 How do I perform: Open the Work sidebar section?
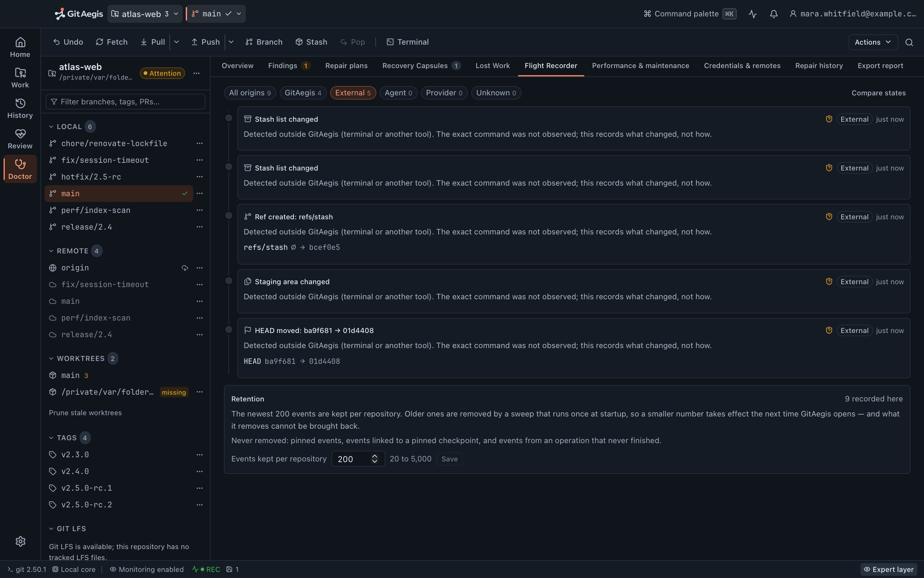point(20,78)
